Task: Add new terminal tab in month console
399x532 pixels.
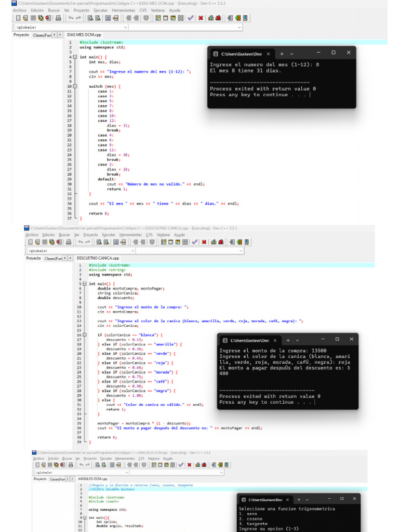Action: (282, 54)
